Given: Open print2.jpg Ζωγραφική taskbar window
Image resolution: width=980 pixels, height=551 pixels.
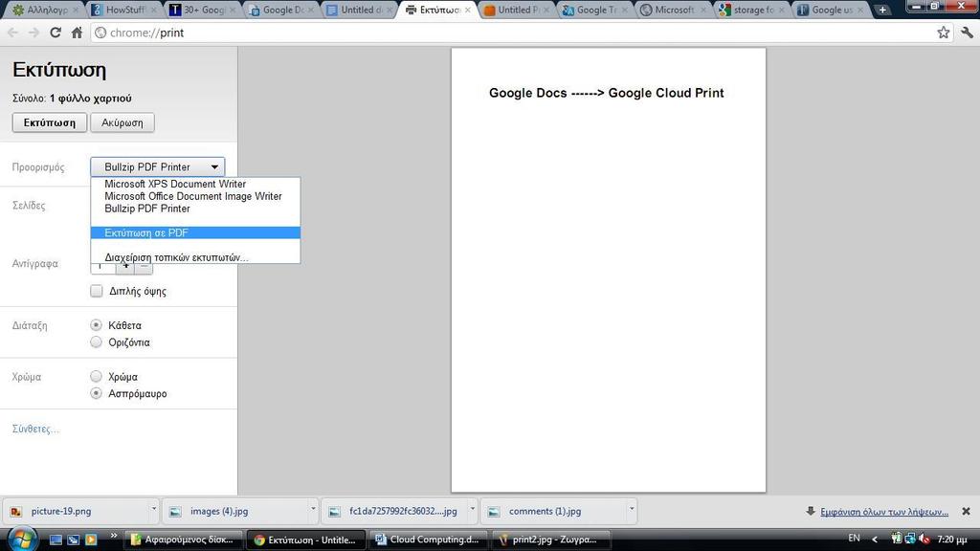Looking at the screenshot, I should tap(550, 540).
